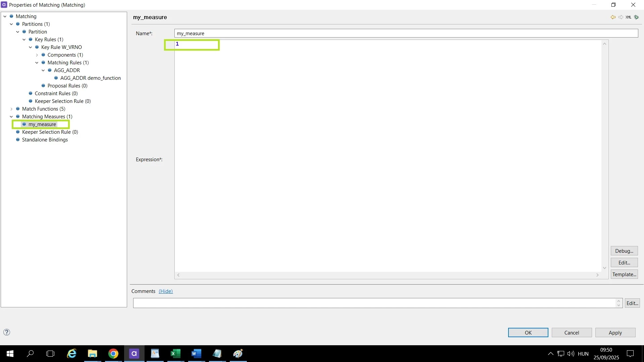644x362 pixels.
Task: Select Standalone Bindings in the tree
Action: click(45, 140)
